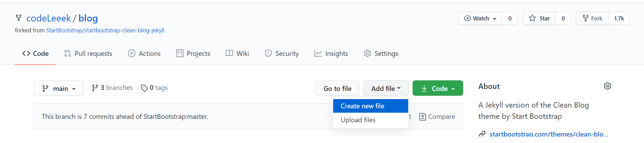The height and width of the screenshot is (143, 644).
Task: Click the fork icon beside codeLeeek
Action: click(x=19, y=18)
